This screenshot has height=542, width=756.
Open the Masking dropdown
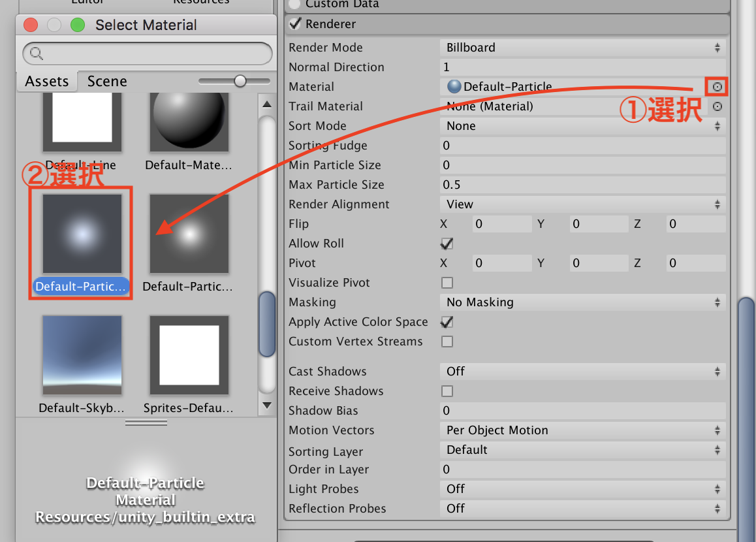[582, 302]
